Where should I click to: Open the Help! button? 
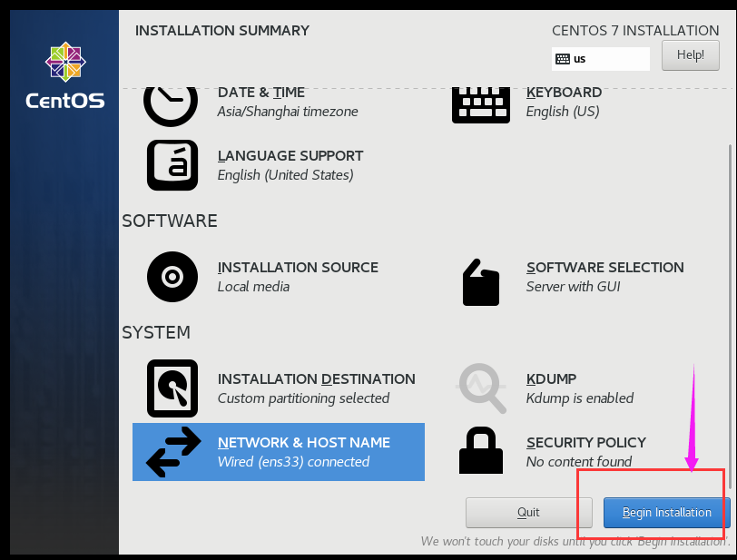[691, 55]
